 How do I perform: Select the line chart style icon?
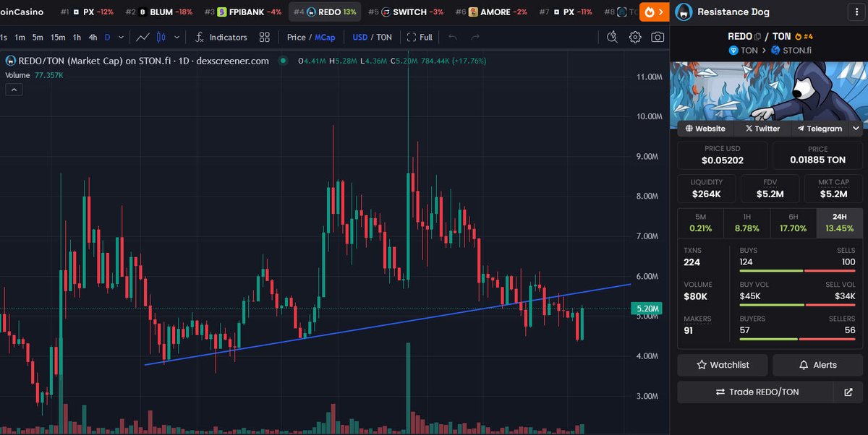pos(143,37)
